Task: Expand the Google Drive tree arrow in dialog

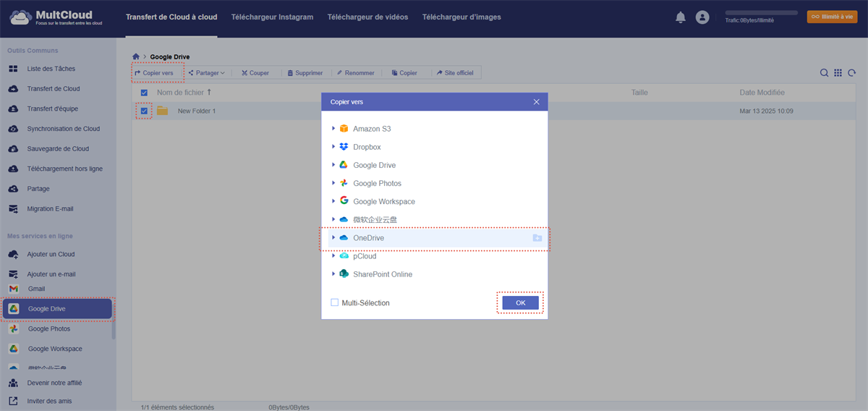Action: [x=333, y=165]
